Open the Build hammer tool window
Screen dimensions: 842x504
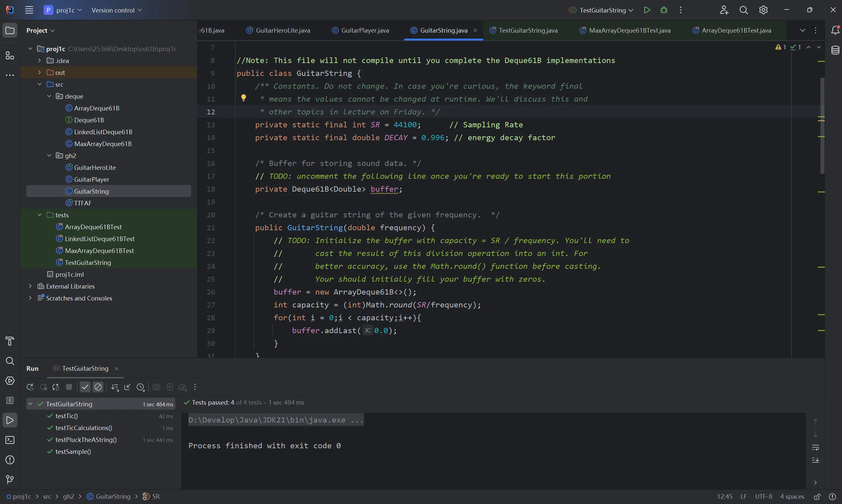[x=10, y=341]
